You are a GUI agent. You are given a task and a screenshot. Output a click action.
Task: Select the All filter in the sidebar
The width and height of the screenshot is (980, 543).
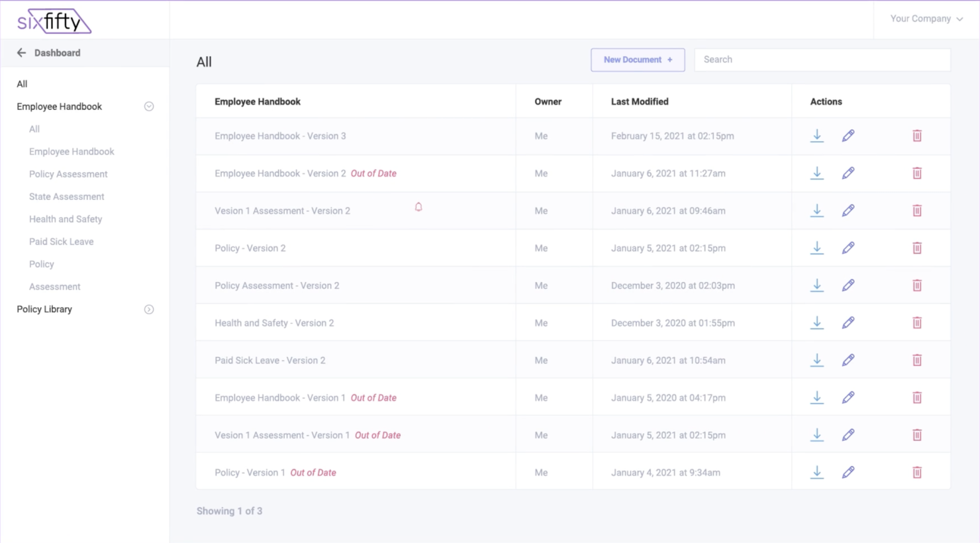click(x=22, y=83)
